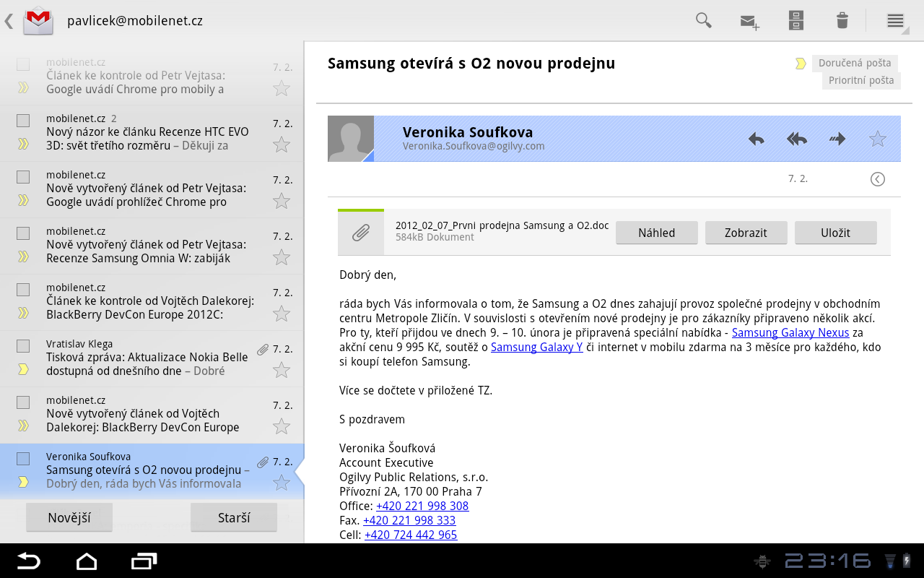The width and height of the screenshot is (924, 578).
Task: Check the Samsung Omnia W email checkbox
Action: coord(23,233)
